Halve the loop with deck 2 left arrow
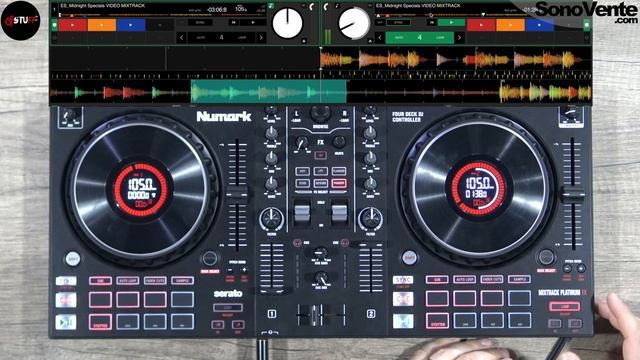The height and width of the screenshot is (360, 640). (380, 38)
